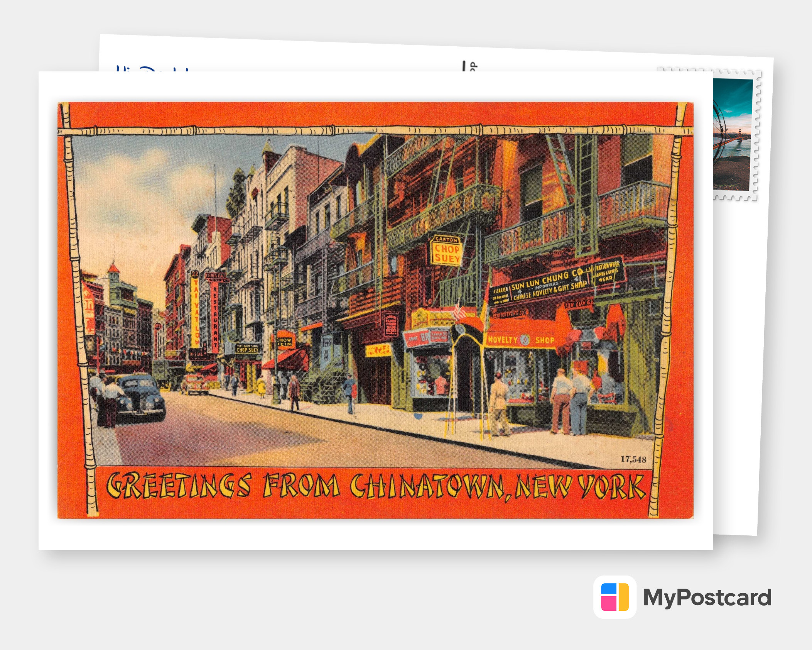Click the yellow 'Chop Suey' sign

tap(446, 251)
